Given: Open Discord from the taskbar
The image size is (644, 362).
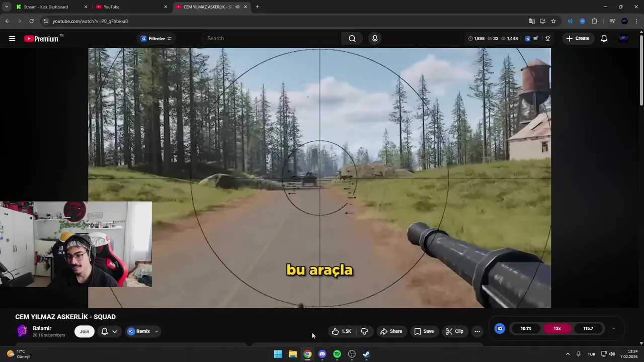Looking at the screenshot, I should coord(323,354).
